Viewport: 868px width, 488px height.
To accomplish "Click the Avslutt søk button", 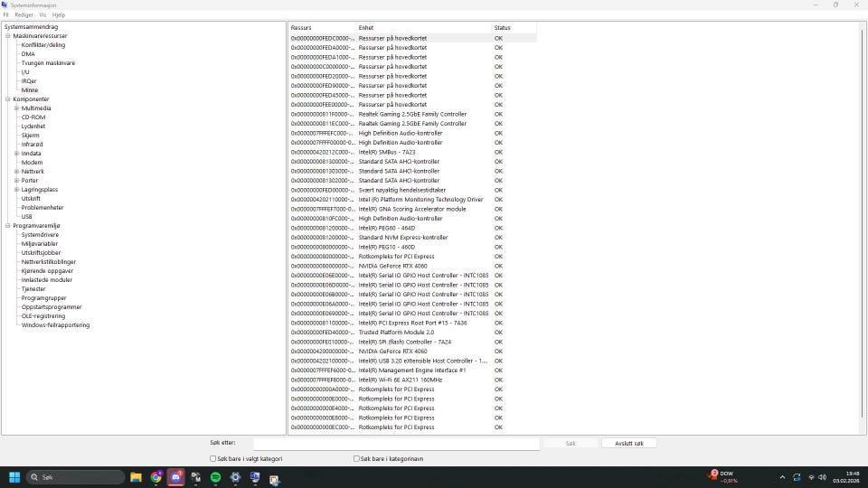I will [x=629, y=443].
